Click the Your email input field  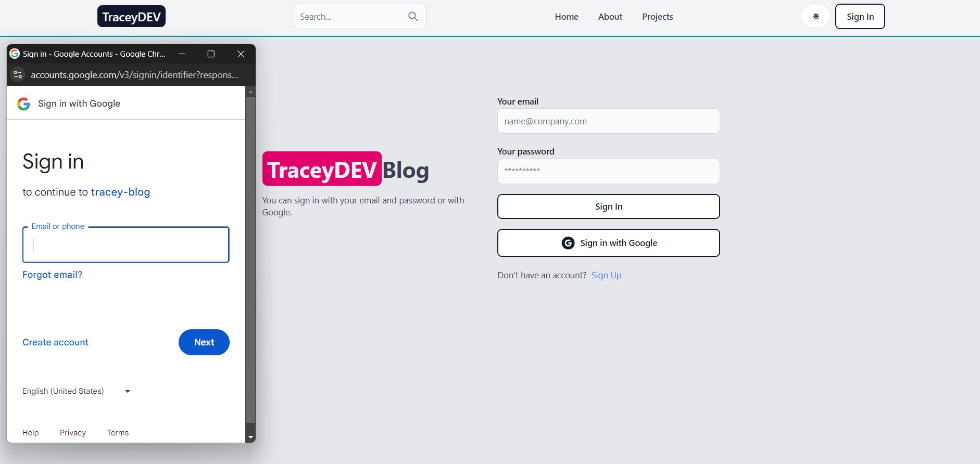coord(608,121)
